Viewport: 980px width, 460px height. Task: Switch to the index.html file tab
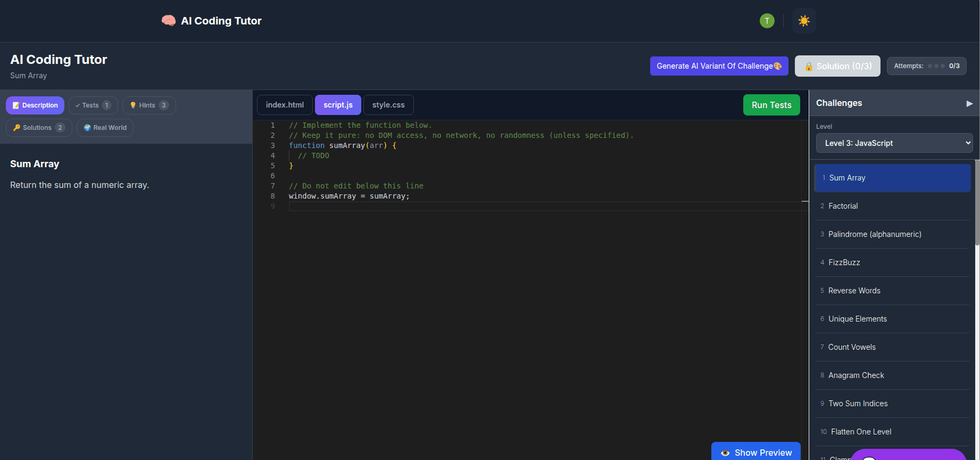point(285,105)
